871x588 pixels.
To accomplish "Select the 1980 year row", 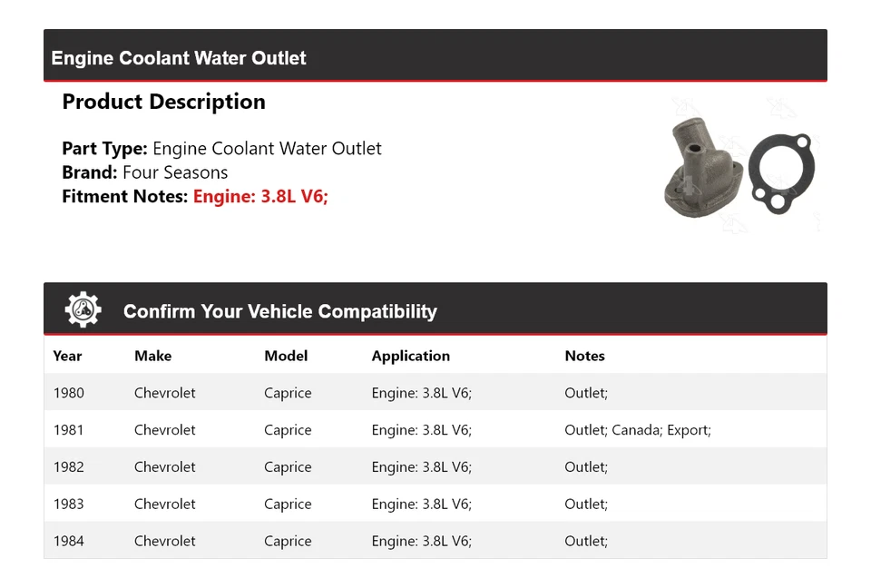I will [69, 393].
